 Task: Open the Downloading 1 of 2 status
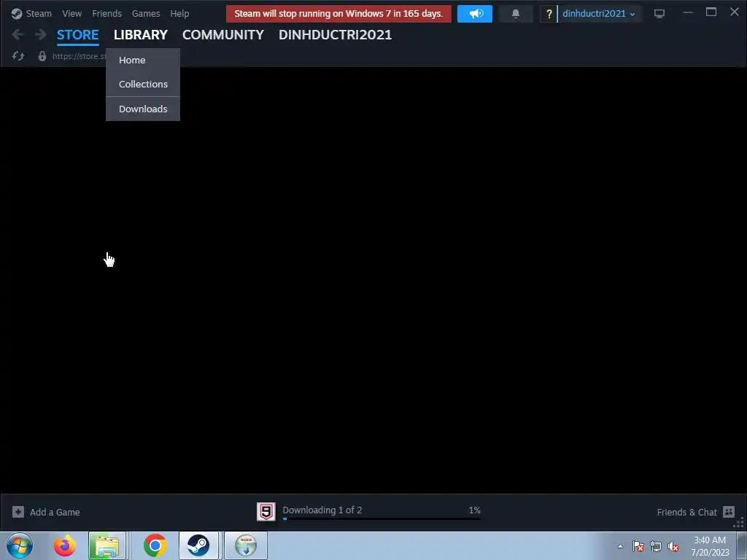click(322, 510)
